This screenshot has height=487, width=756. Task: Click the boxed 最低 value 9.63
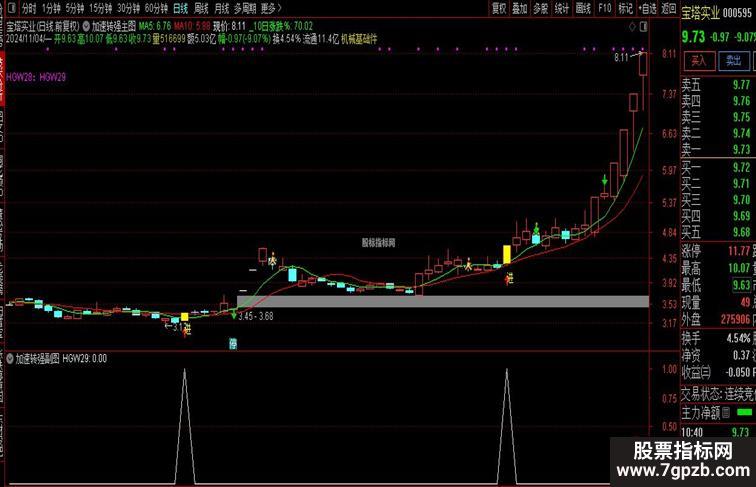[742, 284]
